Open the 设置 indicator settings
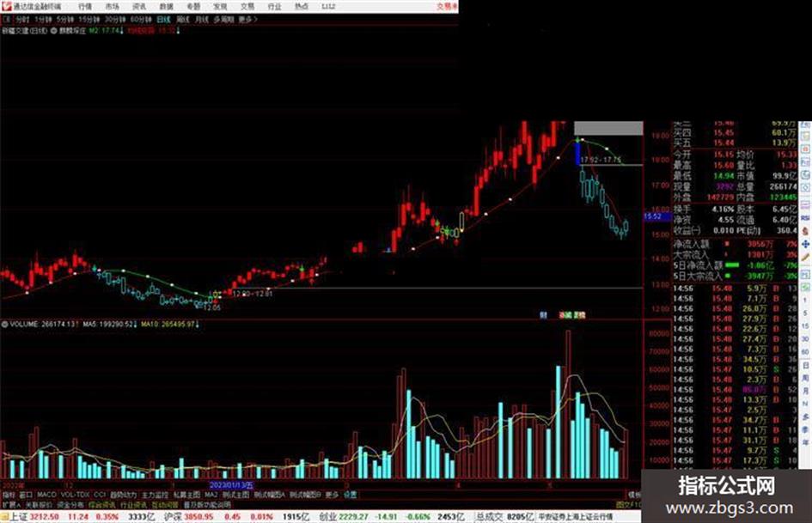 click(351, 495)
